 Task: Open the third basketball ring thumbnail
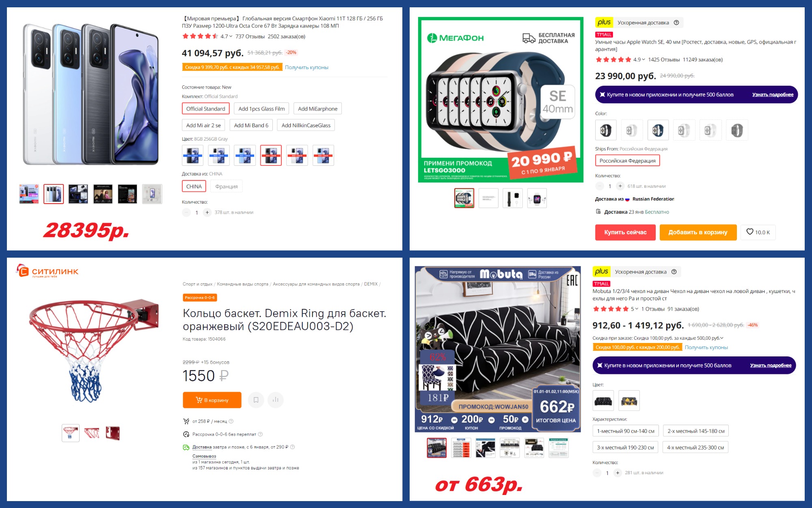(112, 433)
